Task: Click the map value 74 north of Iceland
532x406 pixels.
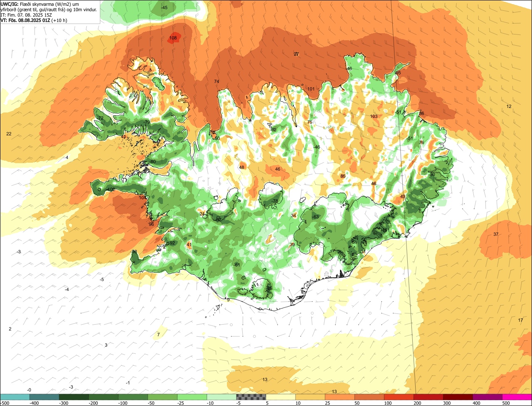Action: 217,81
